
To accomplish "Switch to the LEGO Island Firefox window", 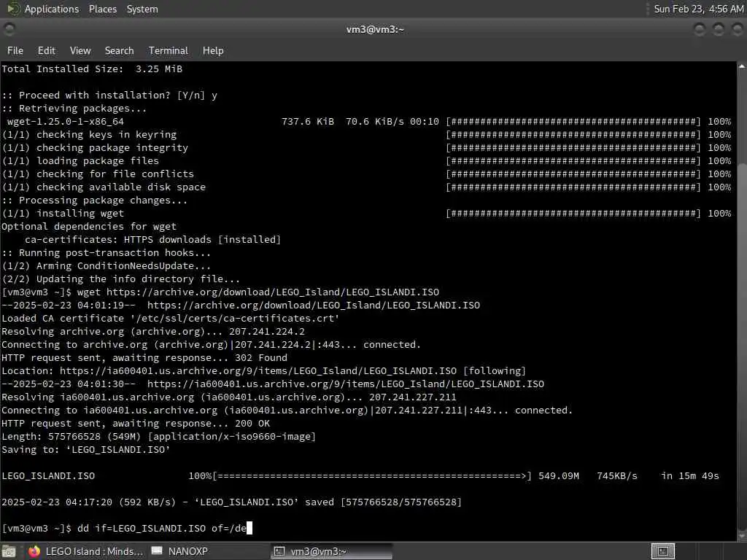I will (86, 551).
